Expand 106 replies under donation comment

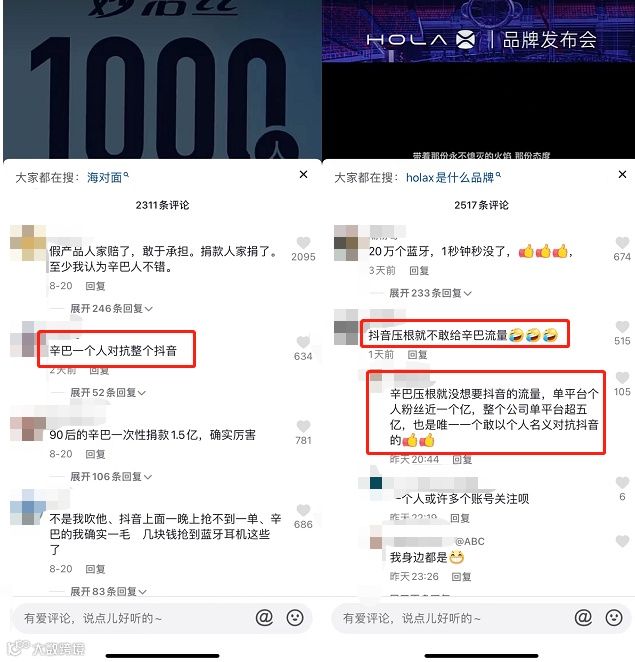(111, 477)
